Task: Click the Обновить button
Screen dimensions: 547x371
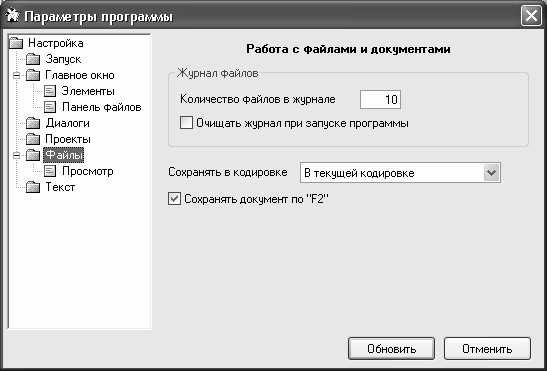Action: (391, 348)
